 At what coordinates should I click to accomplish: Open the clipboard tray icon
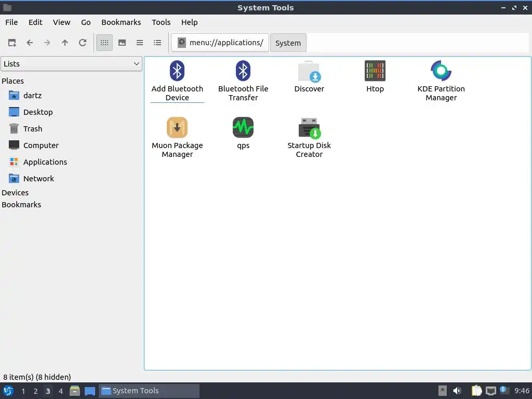coord(477,391)
